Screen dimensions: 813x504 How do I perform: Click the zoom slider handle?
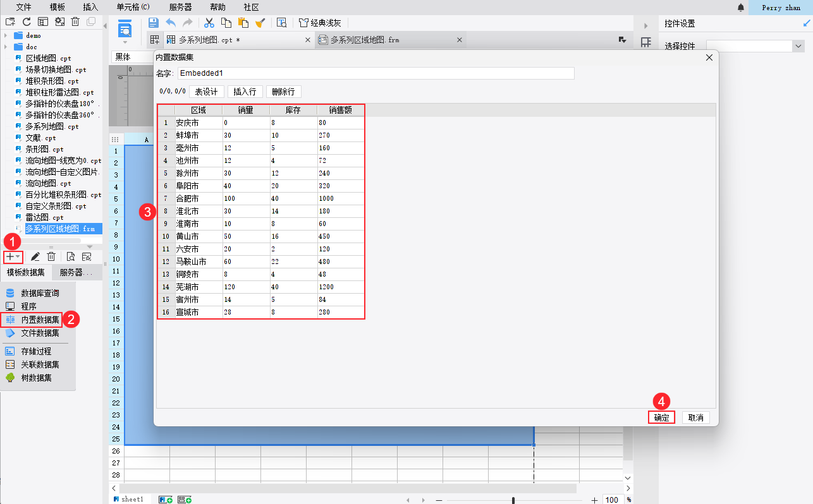[x=513, y=500]
